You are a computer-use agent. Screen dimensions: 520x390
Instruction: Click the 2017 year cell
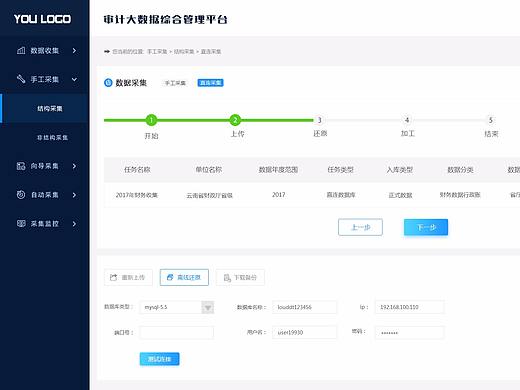coord(279,195)
